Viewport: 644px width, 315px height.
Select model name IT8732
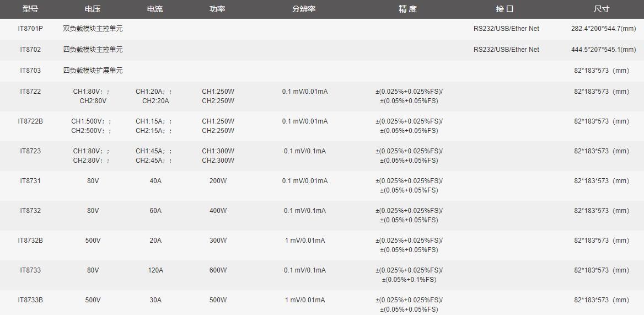[x=30, y=210]
